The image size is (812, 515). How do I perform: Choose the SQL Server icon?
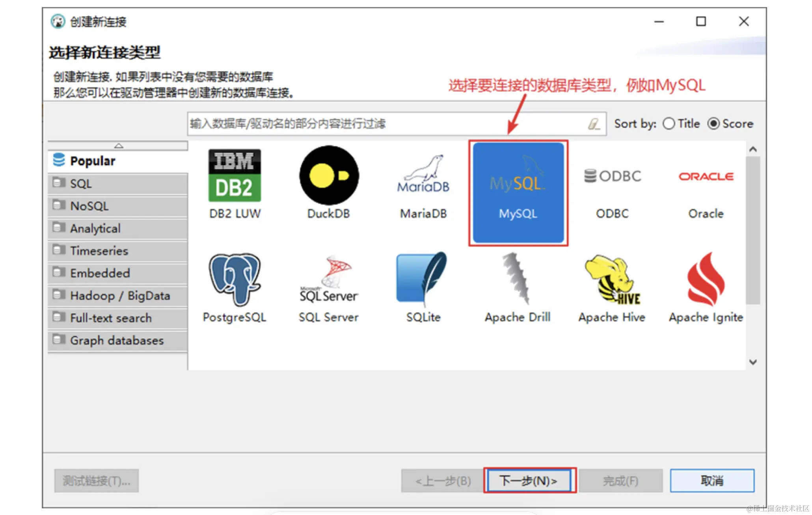point(329,280)
